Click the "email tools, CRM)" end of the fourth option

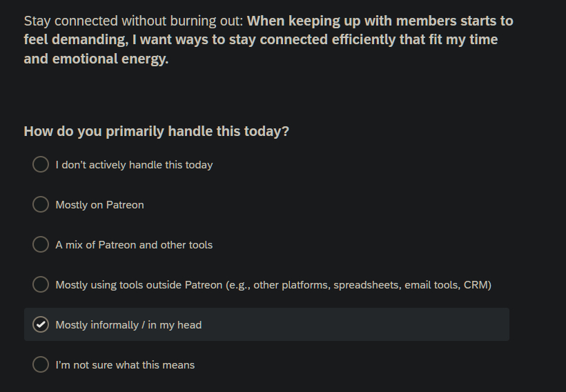448,285
